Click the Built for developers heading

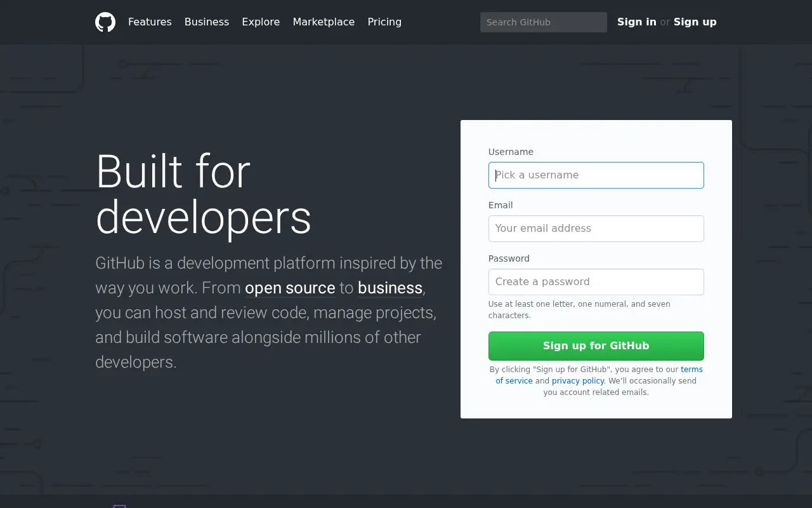[x=204, y=194]
